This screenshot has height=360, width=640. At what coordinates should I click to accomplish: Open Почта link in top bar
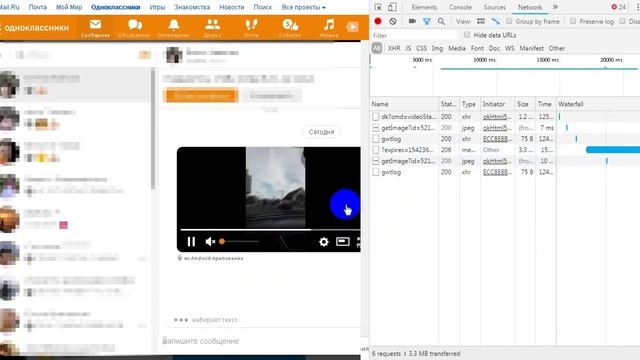38,7
